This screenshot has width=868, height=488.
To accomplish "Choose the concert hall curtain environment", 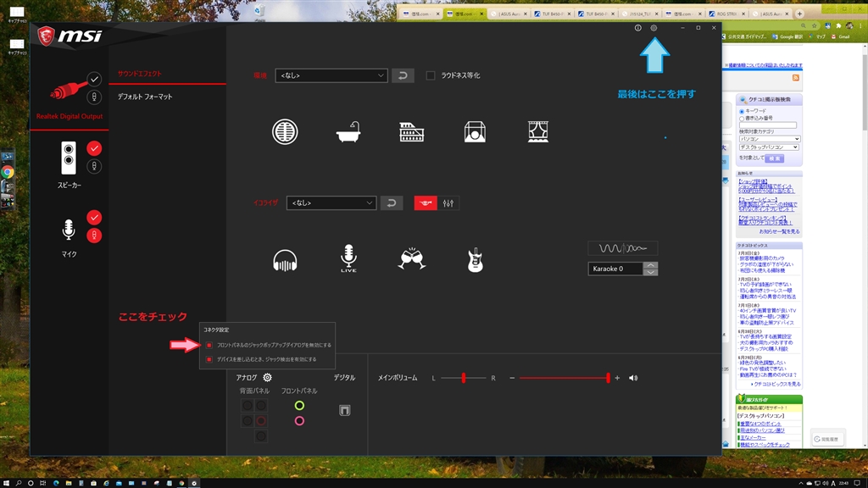I will pos(538,131).
